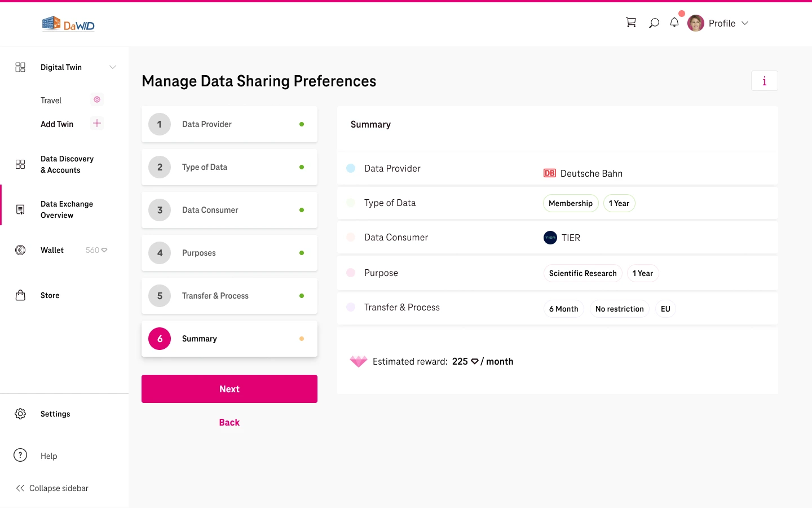Open Settings gear in sidebar
This screenshot has width=812, height=508.
[20, 414]
